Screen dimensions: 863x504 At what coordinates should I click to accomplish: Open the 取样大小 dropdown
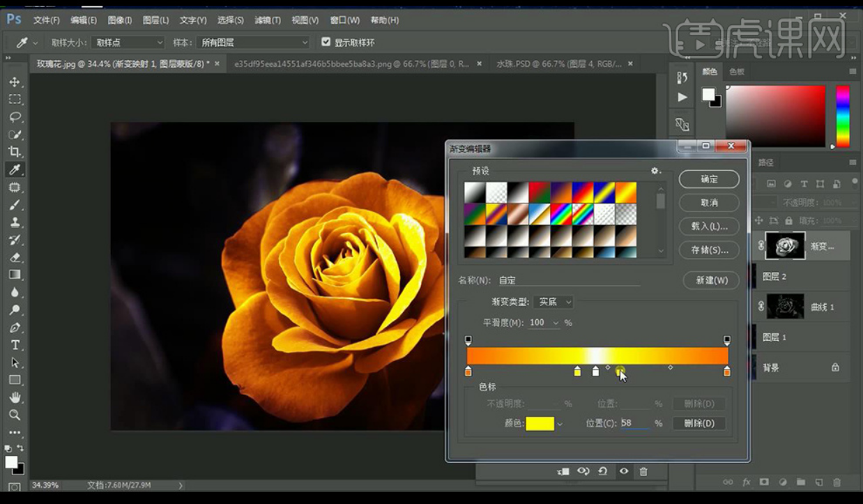click(128, 43)
